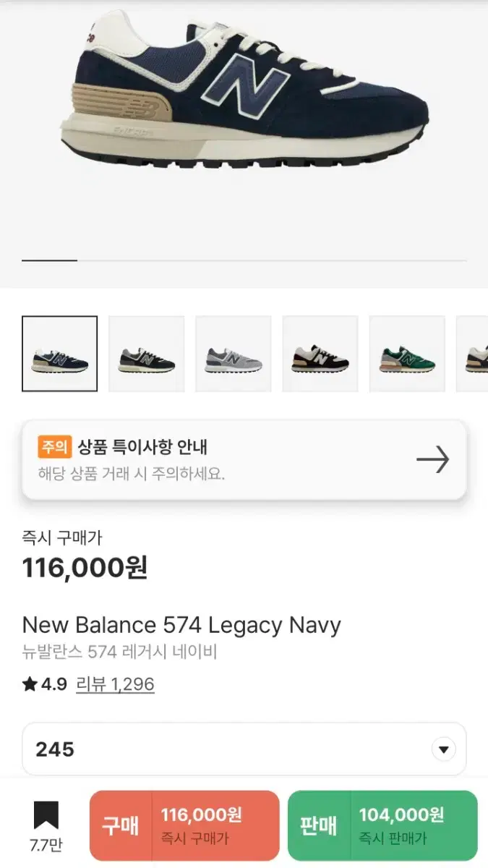Open the 리뷰 1,296 reviews link

point(115,684)
